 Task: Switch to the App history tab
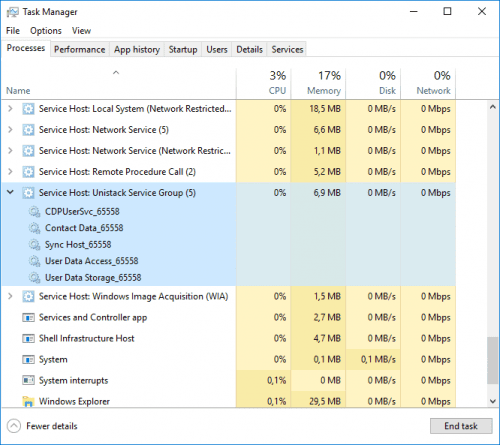click(137, 50)
